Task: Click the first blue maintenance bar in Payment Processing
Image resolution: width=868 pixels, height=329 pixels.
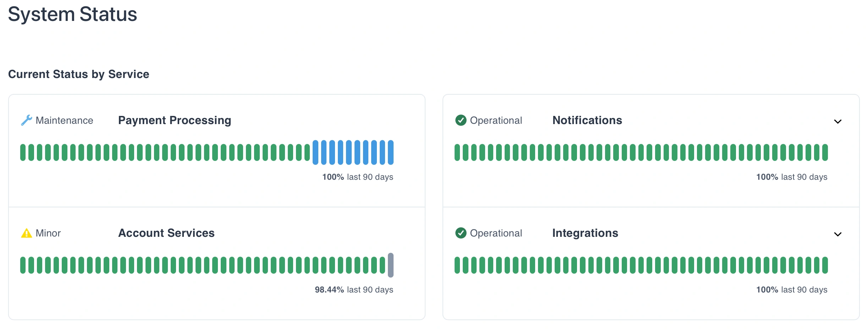Action: click(x=315, y=152)
